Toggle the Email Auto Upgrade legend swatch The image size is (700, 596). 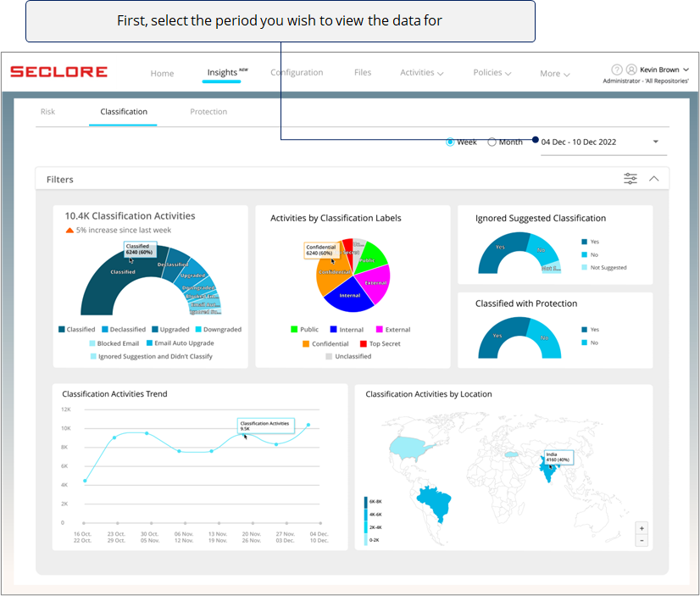coord(149,343)
